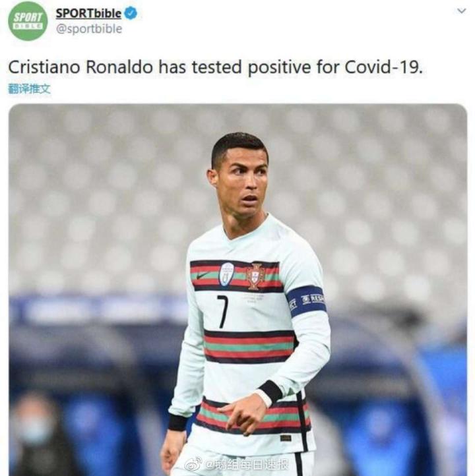Click the name Cristiano Ronaldo in the tweet
Image resolution: width=475 pixels, height=476 pixels.
point(80,67)
